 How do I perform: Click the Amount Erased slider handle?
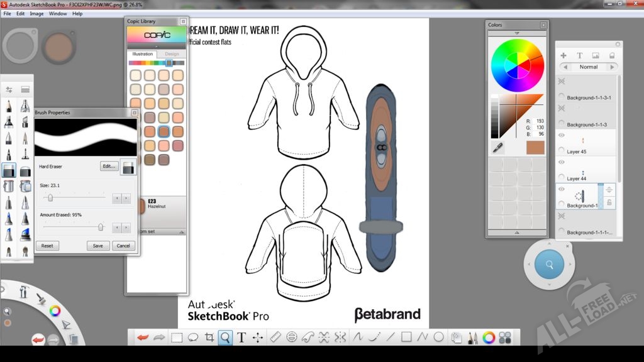(100, 228)
